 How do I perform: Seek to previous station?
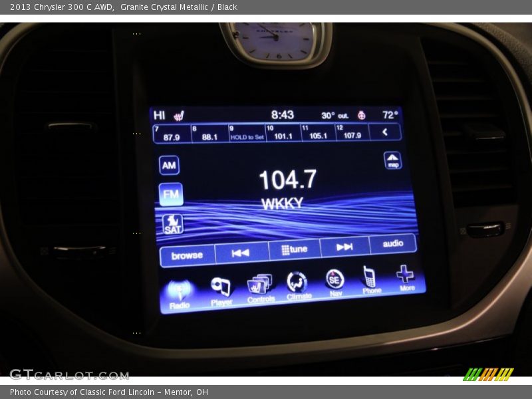pos(241,253)
